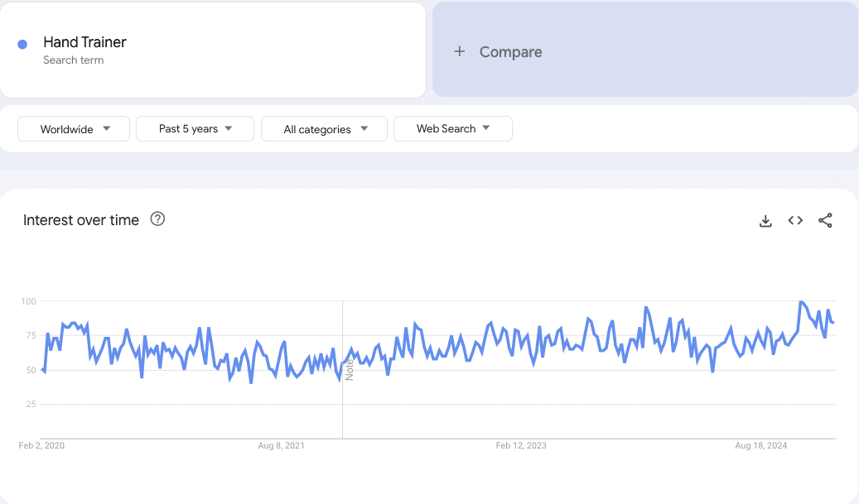Click the Aug 18, 2024 axis label

point(761,445)
